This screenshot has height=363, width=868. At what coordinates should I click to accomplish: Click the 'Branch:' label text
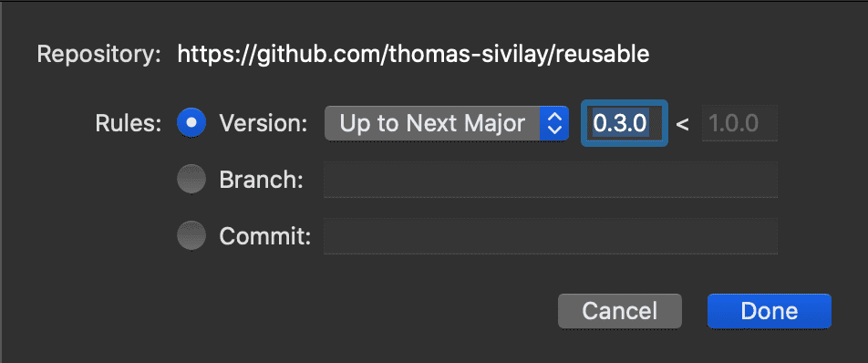pyautogui.click(x=262, y=180)
